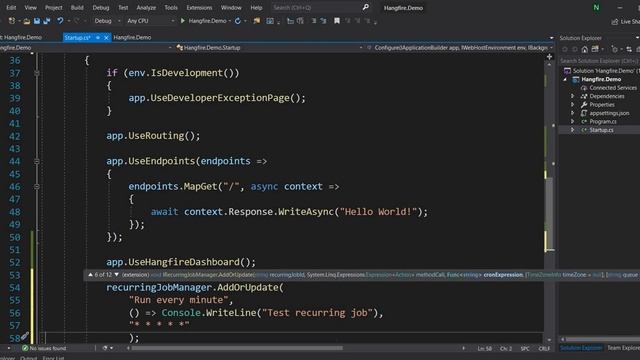640x360 pixels.
Task: Click the SPC indentation indicator in status bar
Action: click(x=525, y=348)
